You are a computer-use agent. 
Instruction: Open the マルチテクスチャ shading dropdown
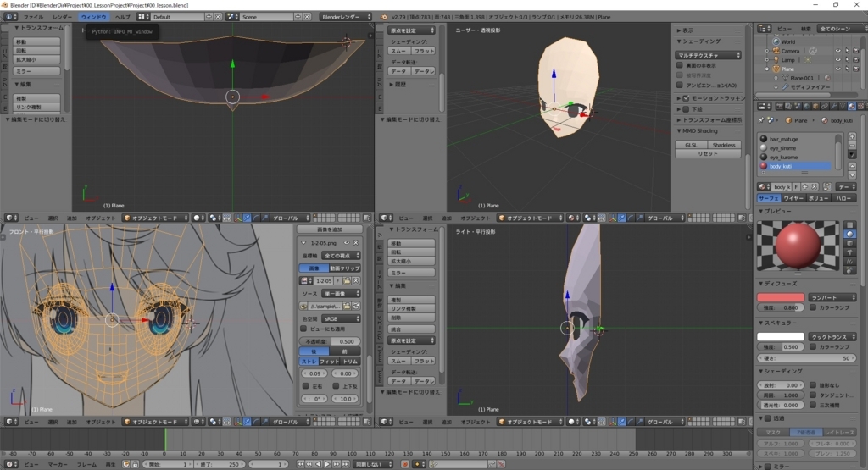[x=709, y=55]
